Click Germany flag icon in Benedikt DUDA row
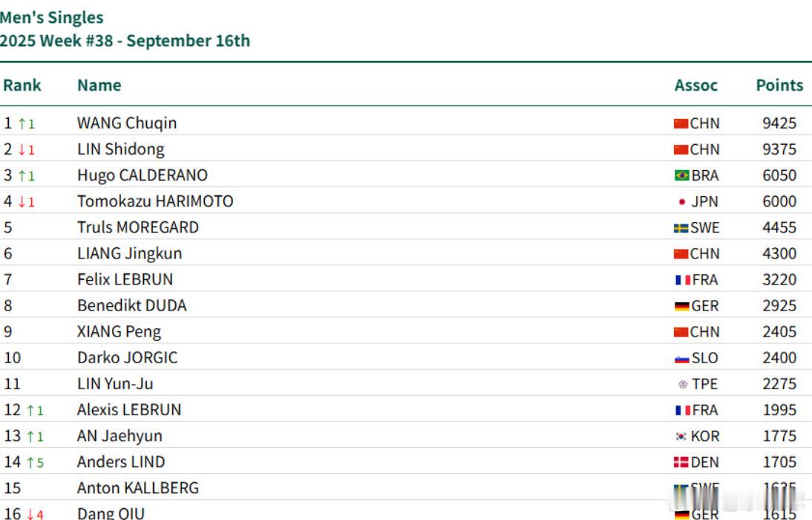The image size is (812, 520). pos(682,306)
